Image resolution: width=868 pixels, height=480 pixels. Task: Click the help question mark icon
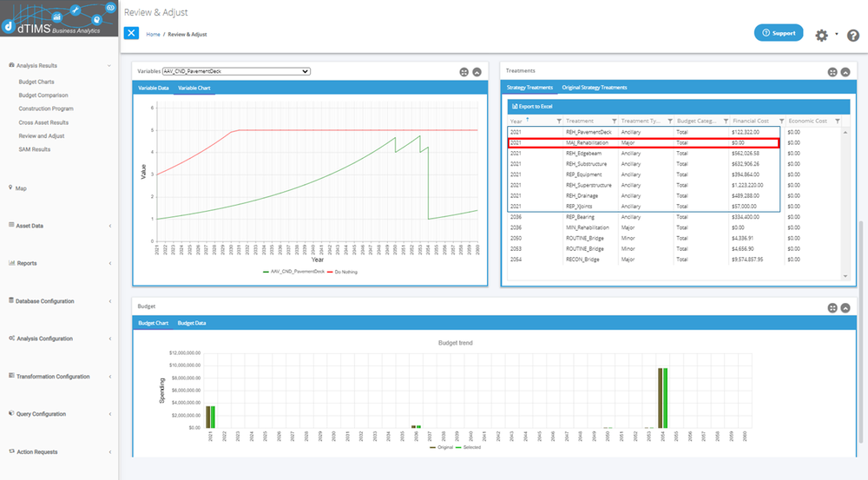[853, 36]
